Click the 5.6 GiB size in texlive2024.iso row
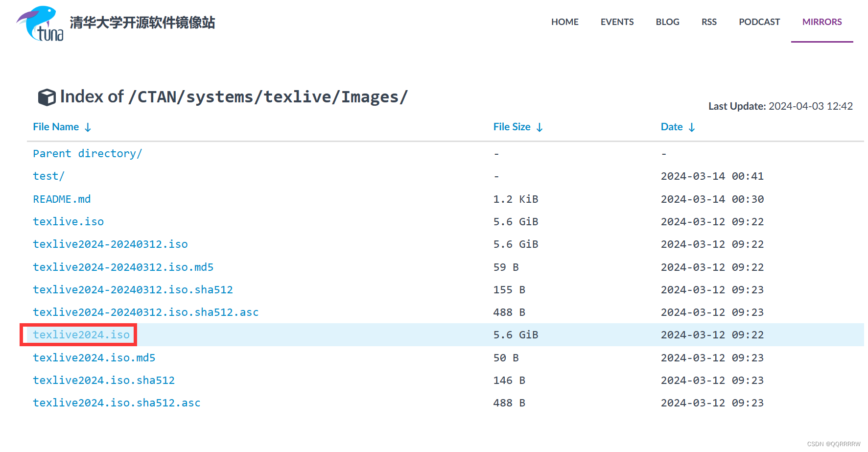 tap(516, 335)
